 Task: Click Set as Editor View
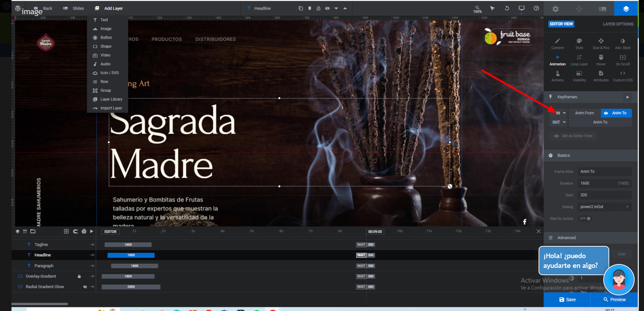573,136
